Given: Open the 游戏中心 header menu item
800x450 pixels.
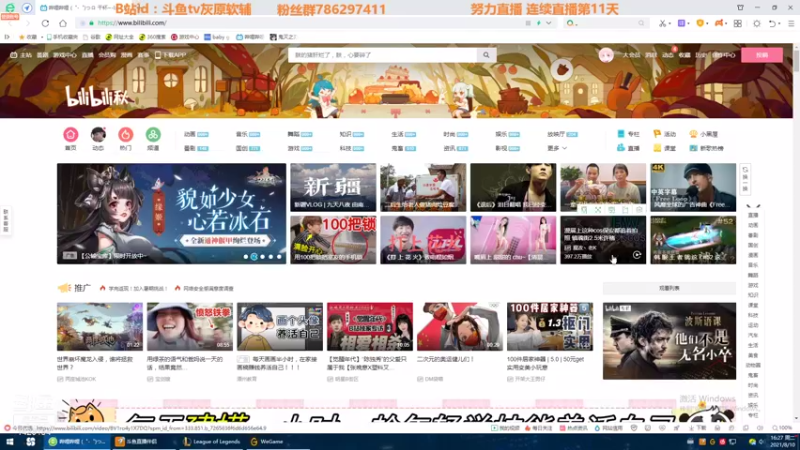Looking at the screenshot, I should (65, 55).
